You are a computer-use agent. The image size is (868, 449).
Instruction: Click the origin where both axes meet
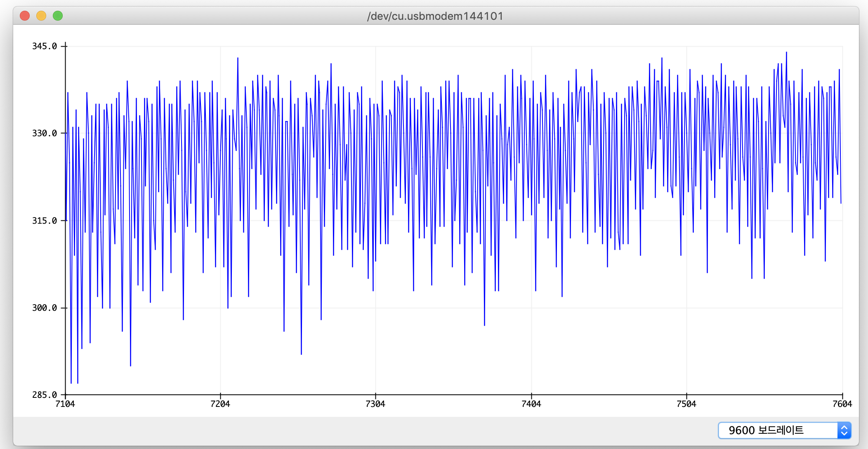point(65,395)
